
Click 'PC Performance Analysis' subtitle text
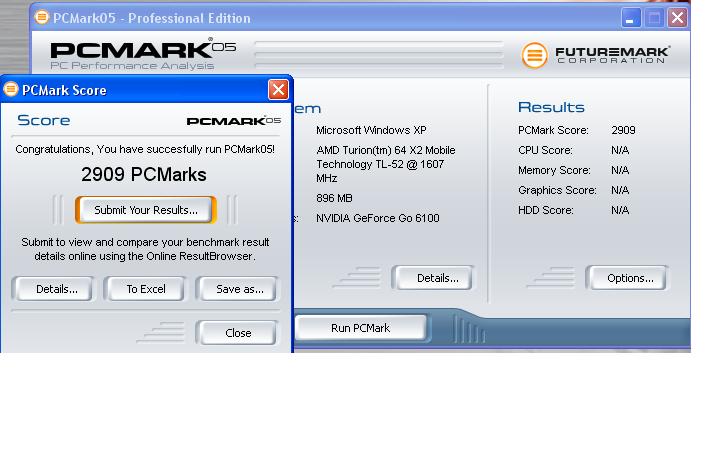point(132,66)
